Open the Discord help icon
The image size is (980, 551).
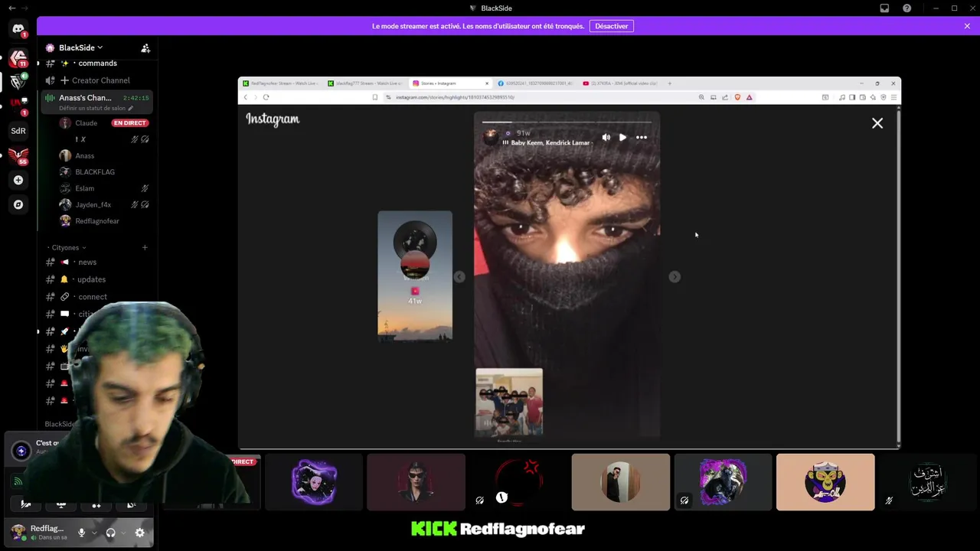[x=906, y=8]
